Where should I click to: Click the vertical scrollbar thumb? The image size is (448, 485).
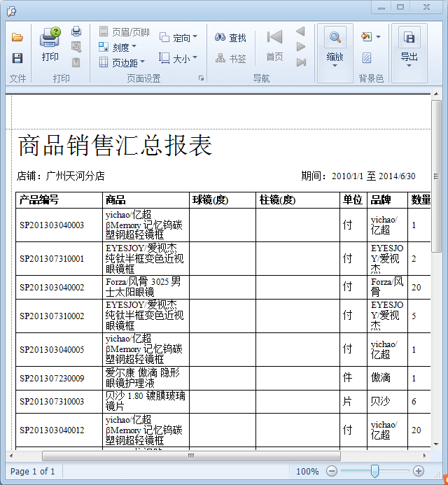click(x=436, y=176)
